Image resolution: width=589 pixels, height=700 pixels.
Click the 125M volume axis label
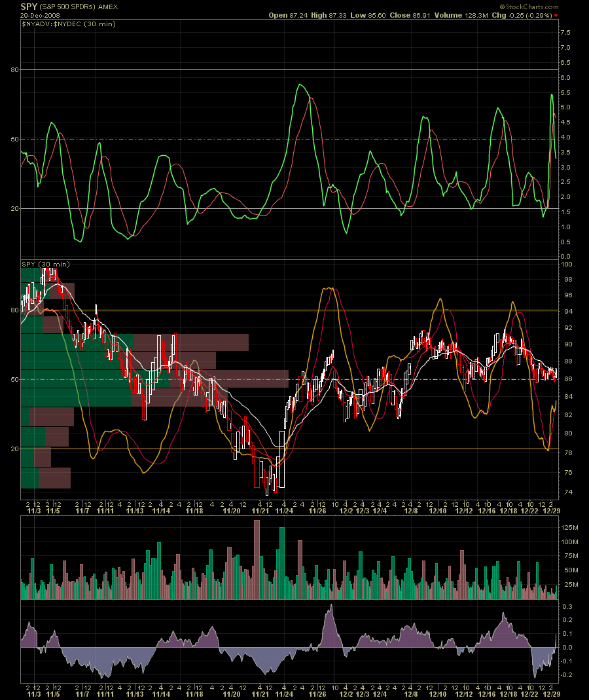[569, 528]
